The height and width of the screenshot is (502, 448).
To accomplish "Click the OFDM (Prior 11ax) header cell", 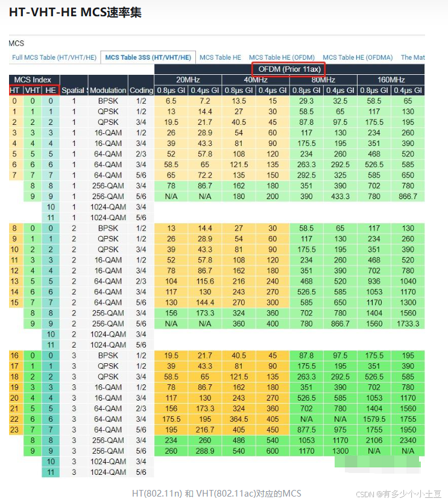I will pos(289,69).
